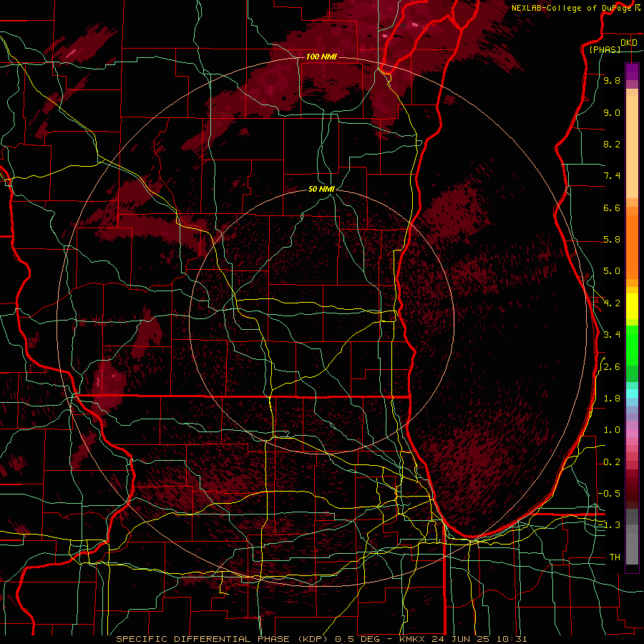Click the 1.0 value on the scale
644x644 pixels.
612,430
